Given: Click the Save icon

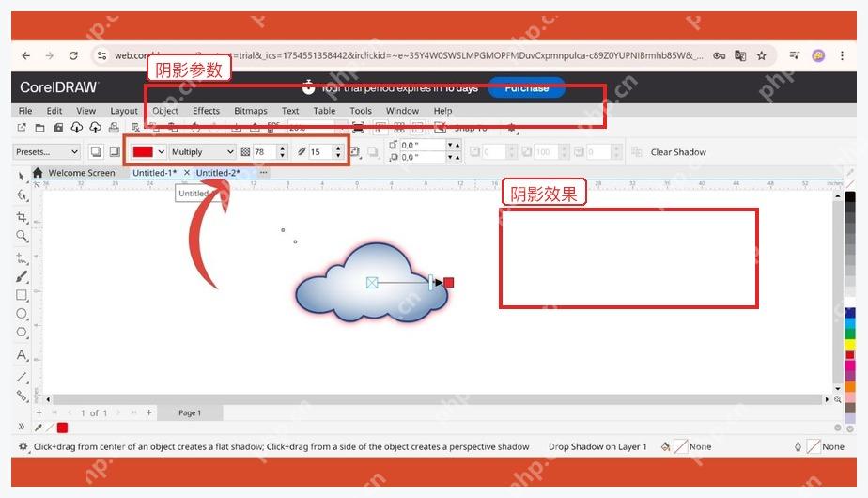Looking at the screenshot, I should 58,128.
